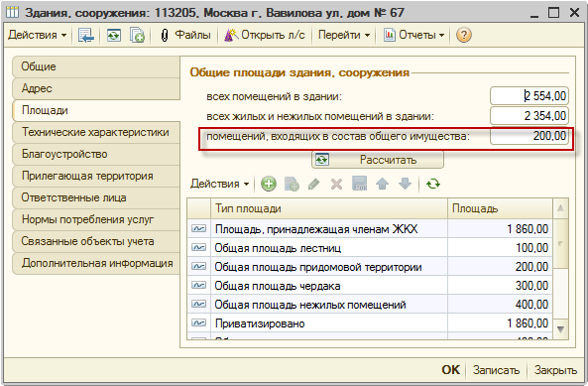
Task: Click row icon beside Общая площадь чердака
Action: [198, 286]
